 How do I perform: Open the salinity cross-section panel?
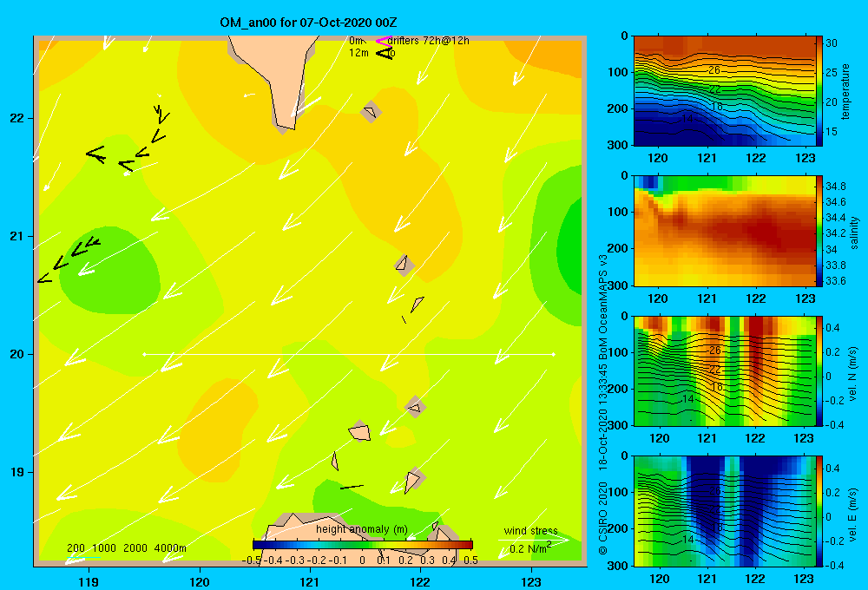coord(724,231)
